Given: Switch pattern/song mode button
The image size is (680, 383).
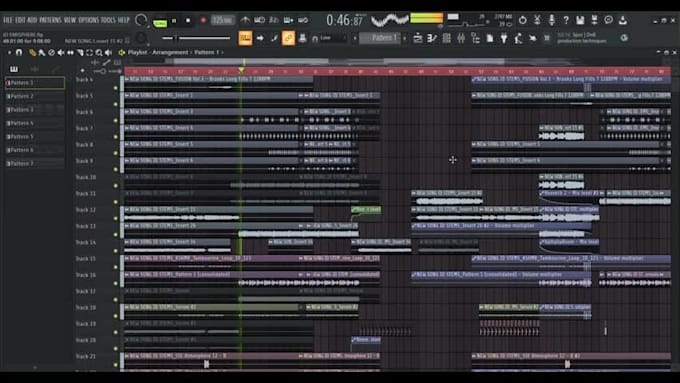Looking at the screenshot, I should pyautogui.click(x=160, y=22).
